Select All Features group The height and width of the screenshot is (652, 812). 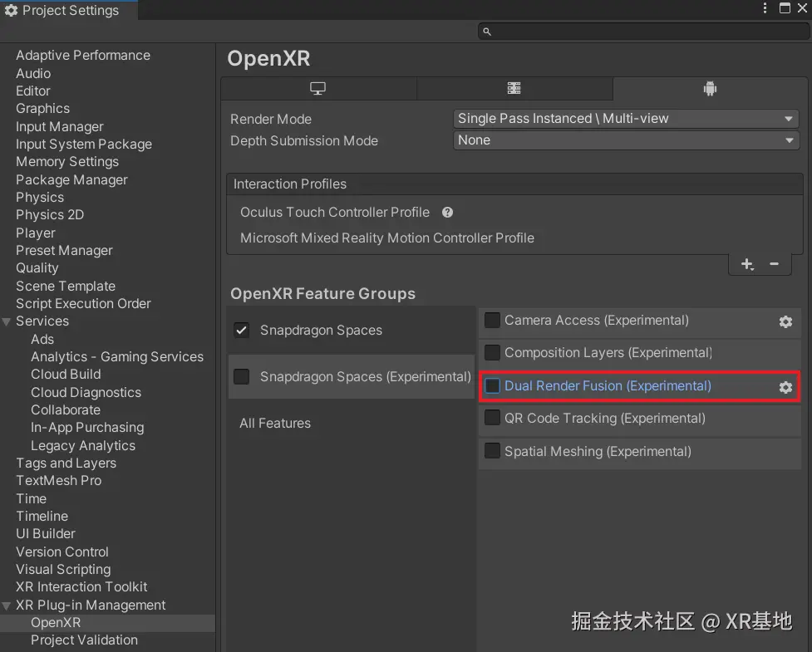(275, 424)
